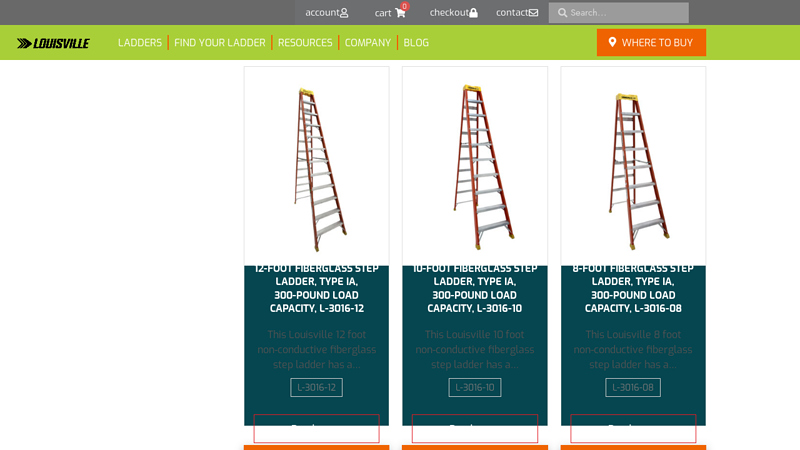Click the account link
This screenshot has height=450, width=800.
327,13
